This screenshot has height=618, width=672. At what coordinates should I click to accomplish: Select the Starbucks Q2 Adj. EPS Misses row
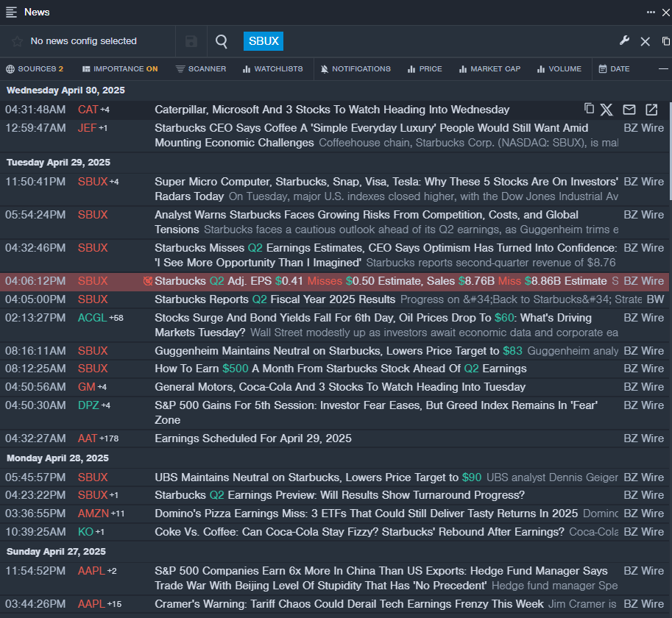pyautogui.click(x=334, y=281)
